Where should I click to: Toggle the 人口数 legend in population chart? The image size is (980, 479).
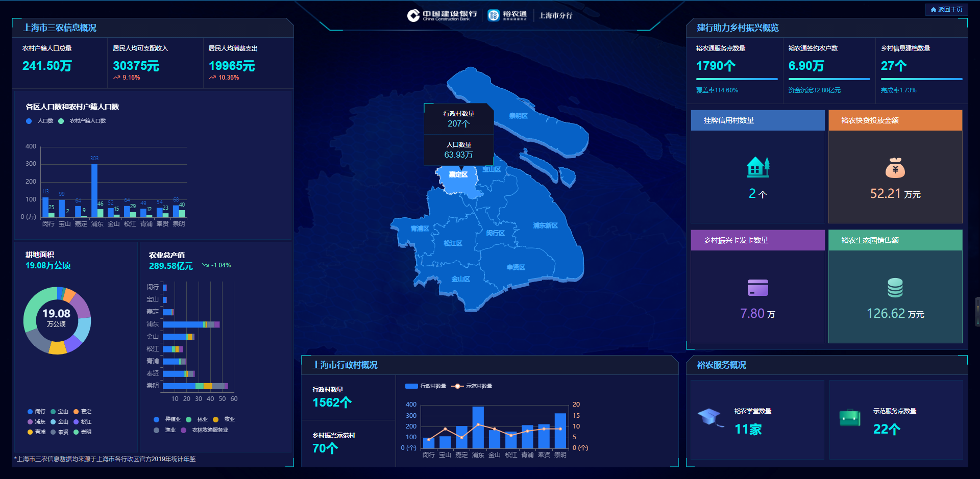(x=40, y=121)
